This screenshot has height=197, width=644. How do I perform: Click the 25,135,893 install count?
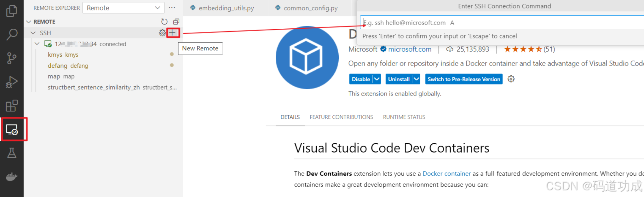473,49
